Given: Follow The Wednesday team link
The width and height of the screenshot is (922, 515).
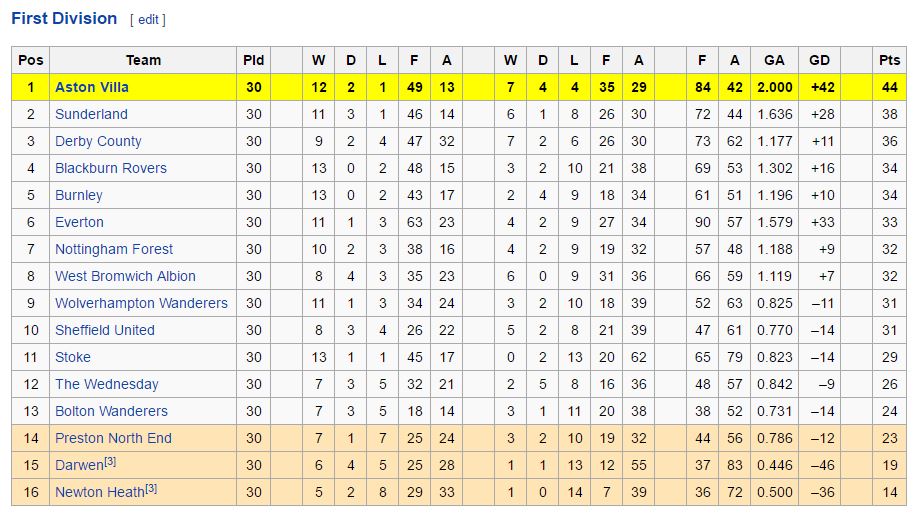Looking at the screenshot, I should (107, 384).
